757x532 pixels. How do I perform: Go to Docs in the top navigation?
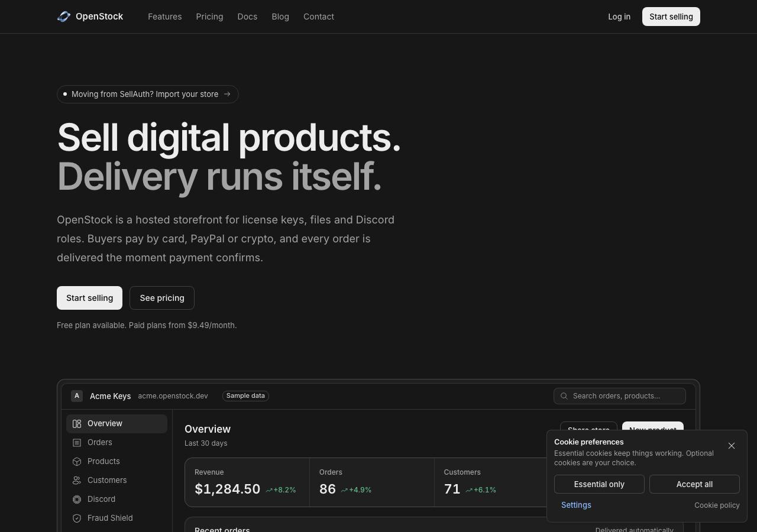(x=247, y=17)
